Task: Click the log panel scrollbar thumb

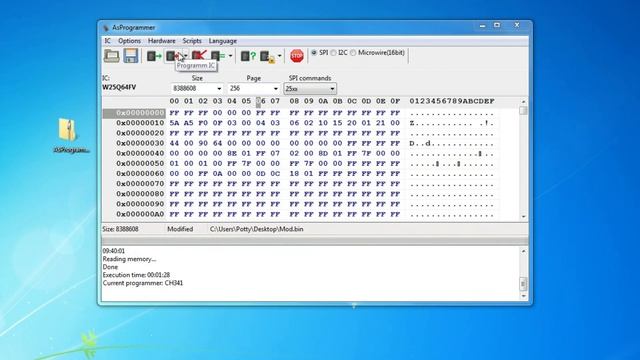Action: [x=523, y=283]
